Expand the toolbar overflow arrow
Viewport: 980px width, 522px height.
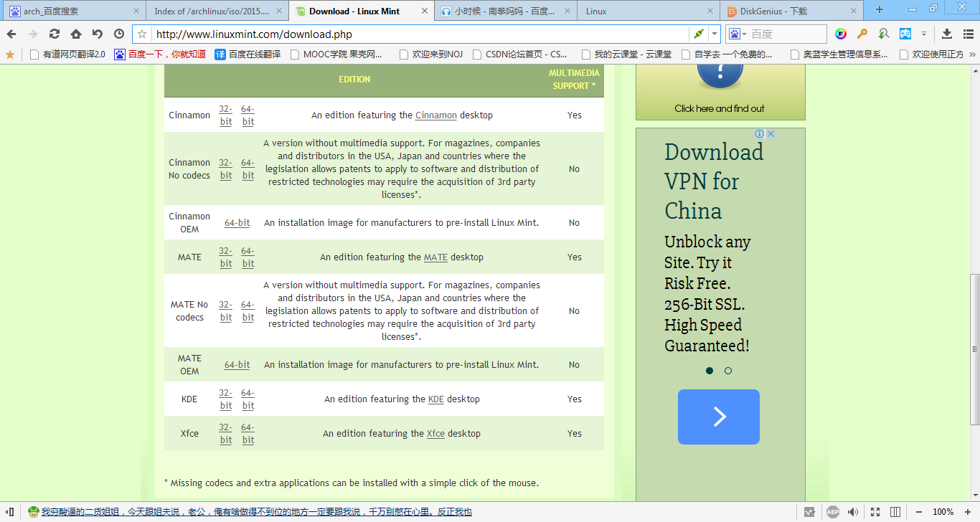924,34
